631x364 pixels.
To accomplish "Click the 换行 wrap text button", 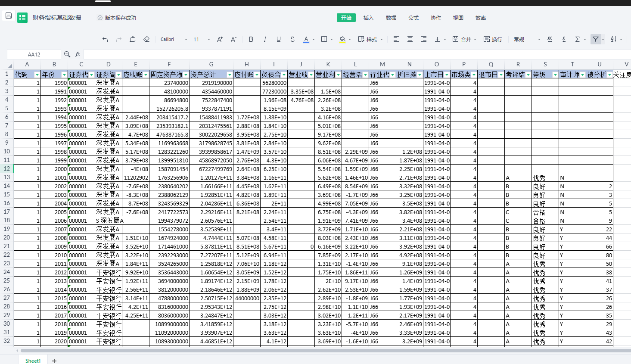I will pos(493,39).
